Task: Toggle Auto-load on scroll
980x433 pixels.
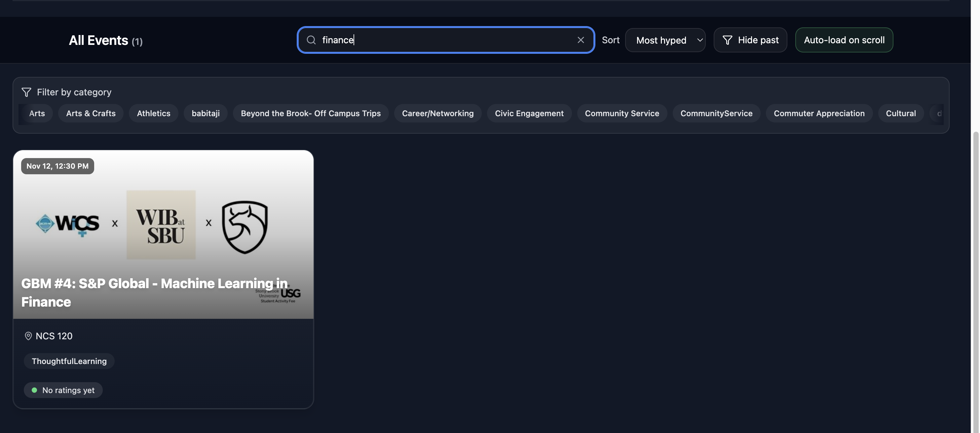Action: click(844, 40)
